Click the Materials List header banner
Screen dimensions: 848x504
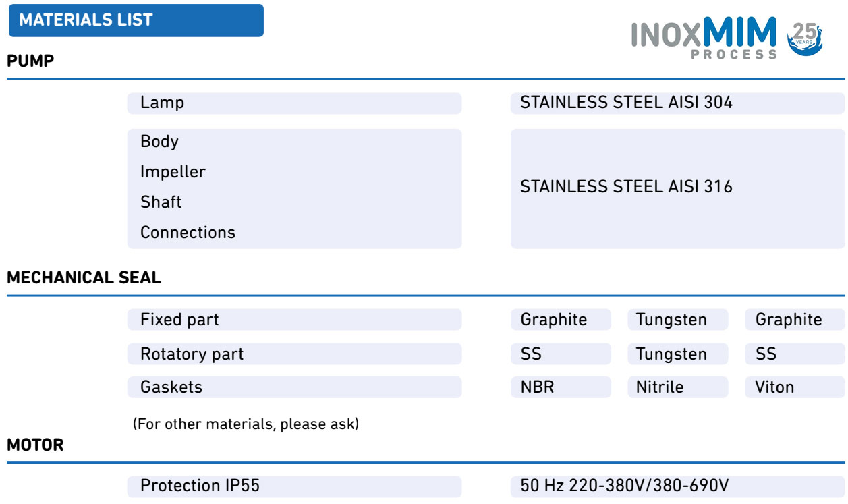[x=136, y=20]
